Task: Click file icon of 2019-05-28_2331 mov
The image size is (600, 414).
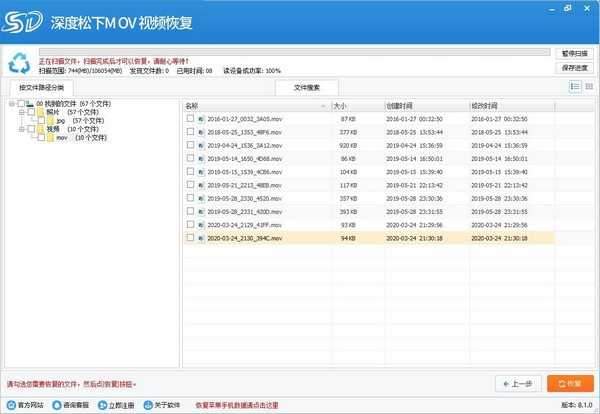Action: click(x=201, y=212)
